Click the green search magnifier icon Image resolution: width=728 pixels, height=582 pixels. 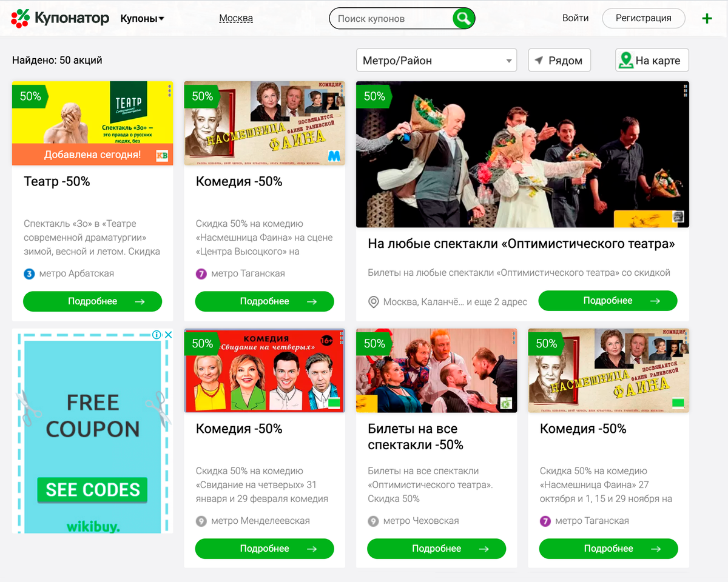coord(463,18)
